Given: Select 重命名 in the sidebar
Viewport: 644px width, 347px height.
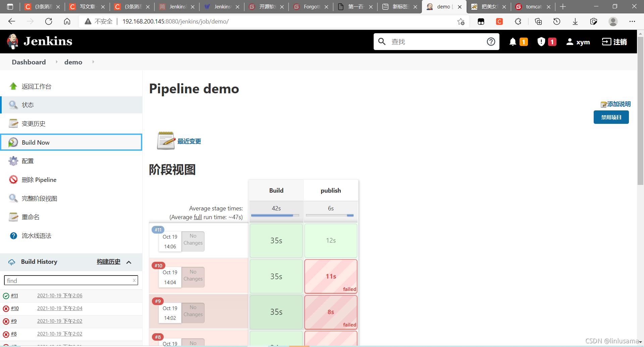Looking at the screenshot, I should (x=30, y=217).
